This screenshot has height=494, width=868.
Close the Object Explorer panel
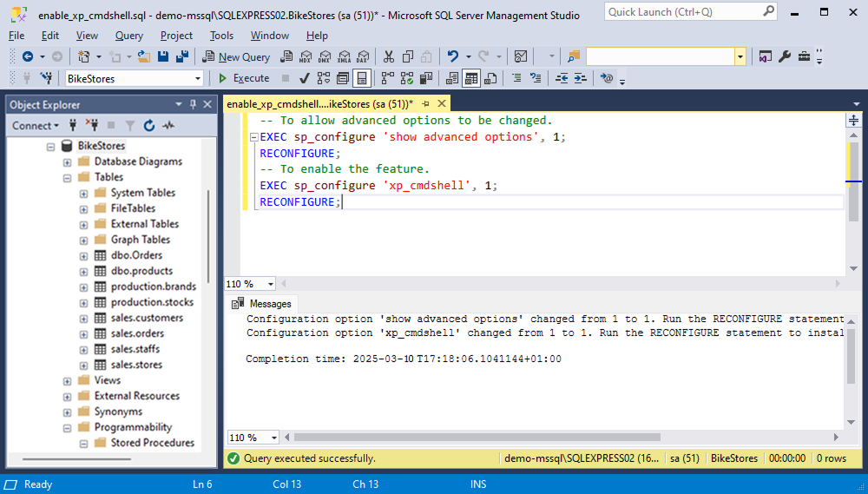coord(207,104)
